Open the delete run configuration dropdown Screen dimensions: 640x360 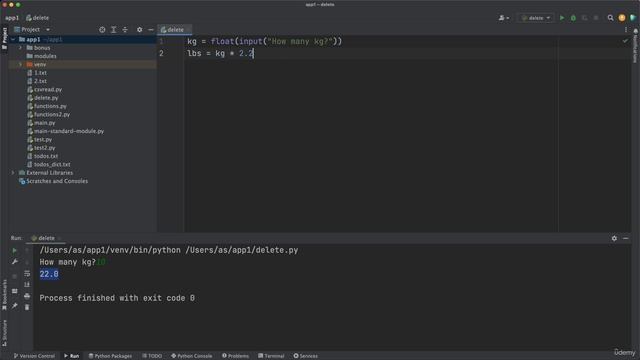coord(536,18)
